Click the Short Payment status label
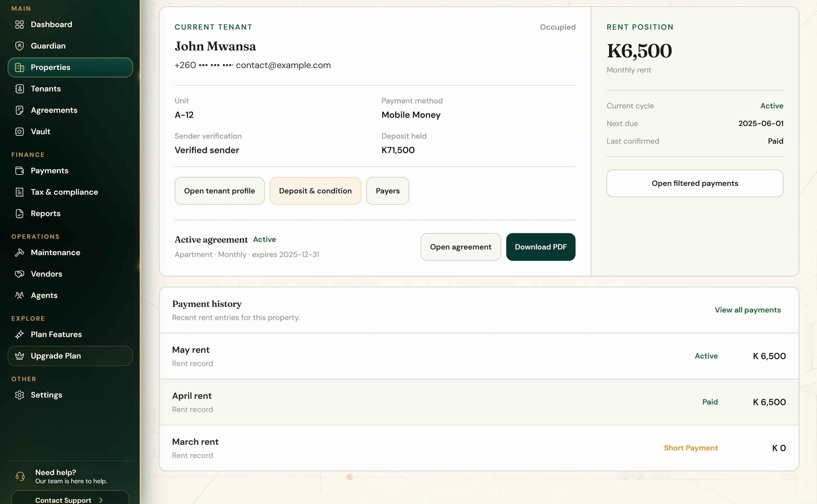The image size is (817, 504). (x=691, y=448)
